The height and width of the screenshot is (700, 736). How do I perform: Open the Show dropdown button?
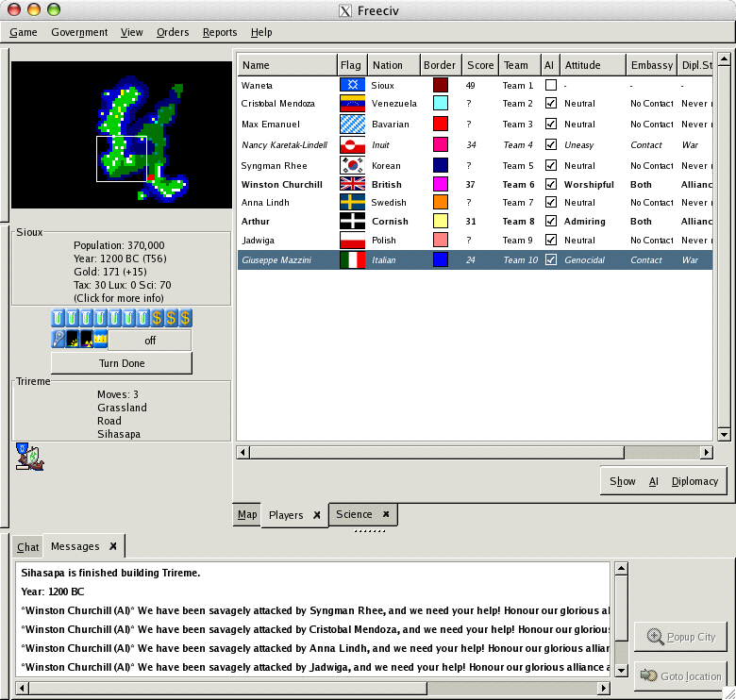tap(623, 481)
